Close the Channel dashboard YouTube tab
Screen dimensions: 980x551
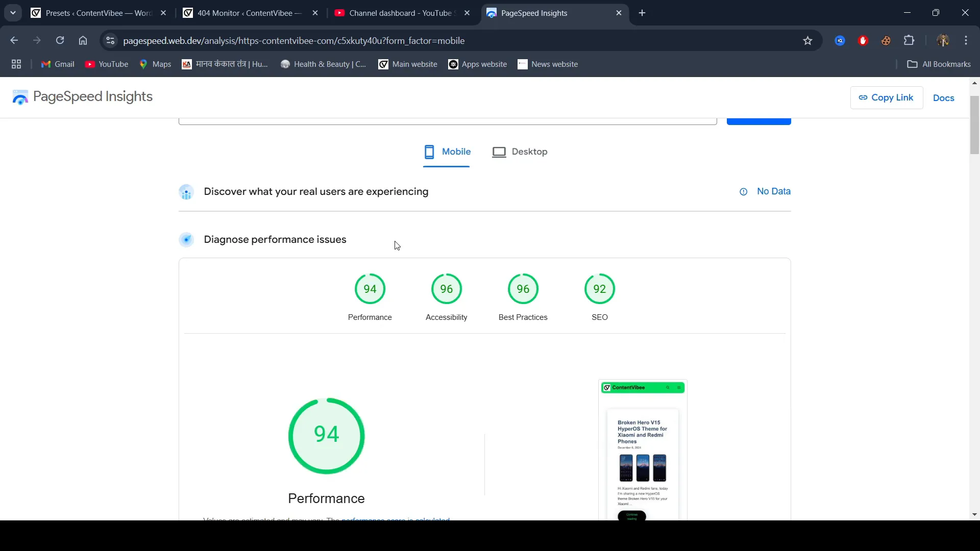click(x=467, y=13)
